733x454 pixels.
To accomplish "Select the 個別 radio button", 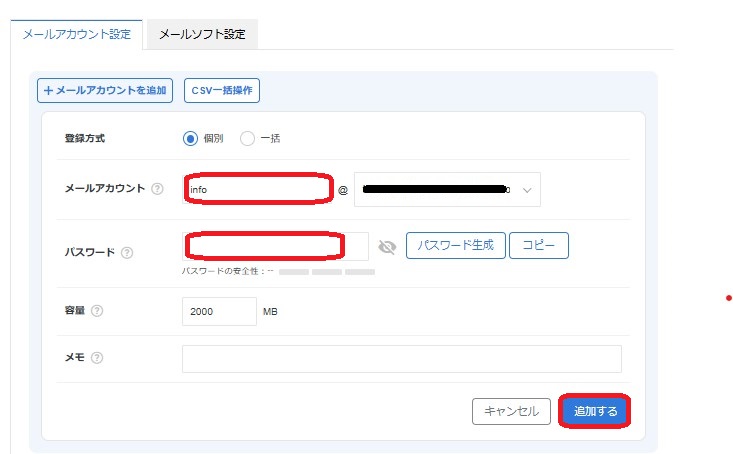I will pos(190,138).
